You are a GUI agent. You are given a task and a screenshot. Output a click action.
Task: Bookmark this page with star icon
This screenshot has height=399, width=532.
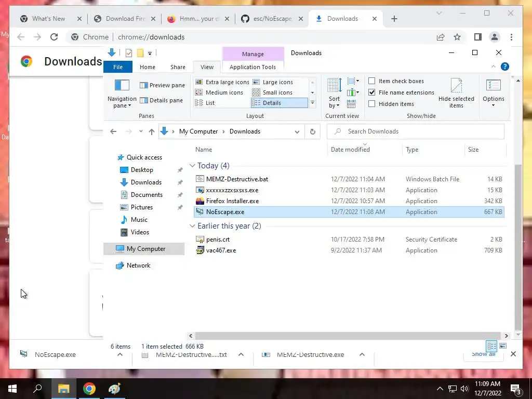tap(457, 37)
